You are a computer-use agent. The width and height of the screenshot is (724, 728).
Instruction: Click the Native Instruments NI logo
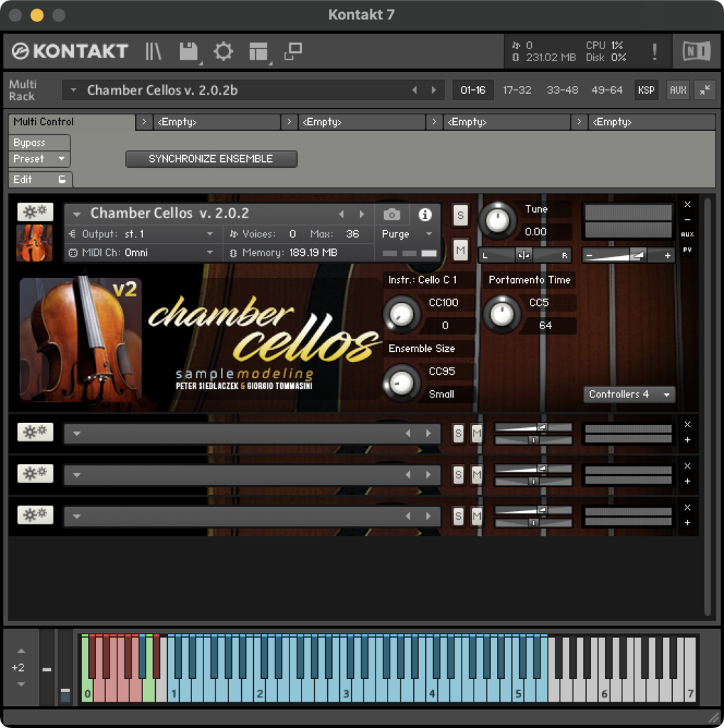(x=696, y=51)
